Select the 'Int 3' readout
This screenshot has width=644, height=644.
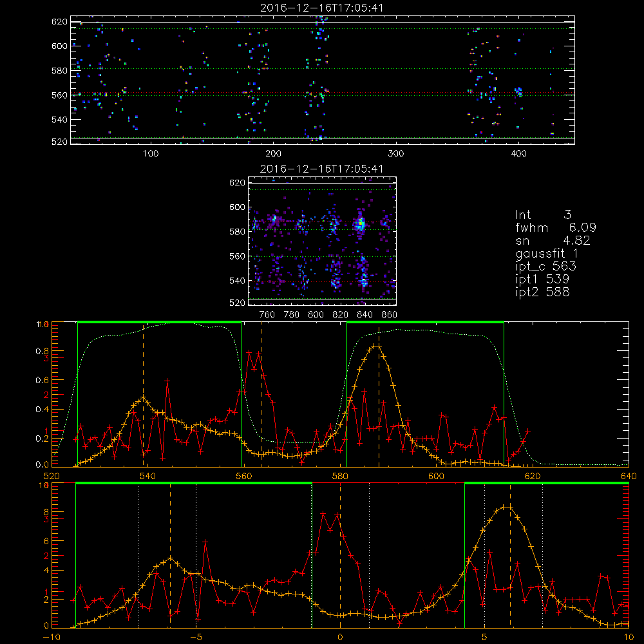543,215
